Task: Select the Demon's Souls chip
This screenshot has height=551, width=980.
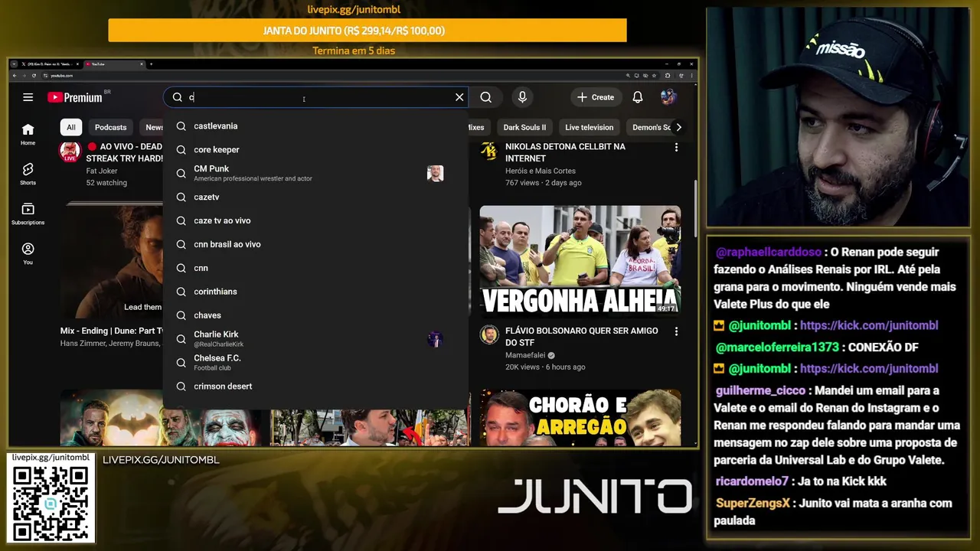Action: [650, 127]
